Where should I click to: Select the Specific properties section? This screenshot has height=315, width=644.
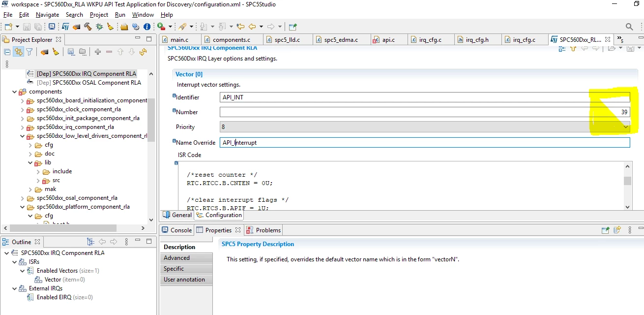(x=187, y=269)
